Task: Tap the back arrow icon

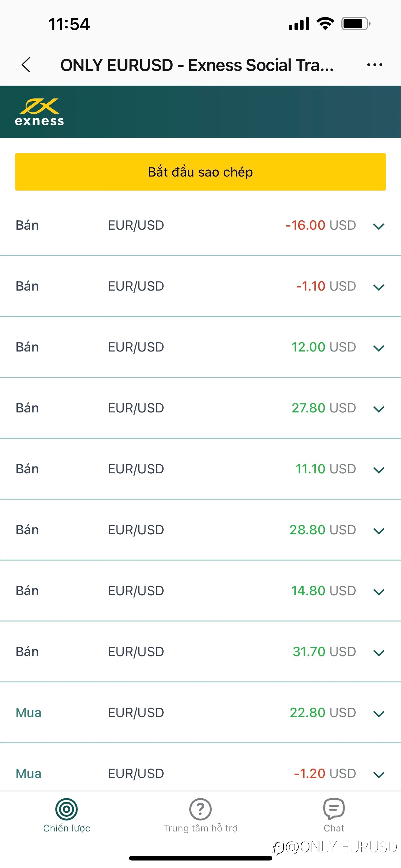Action: 26,65
